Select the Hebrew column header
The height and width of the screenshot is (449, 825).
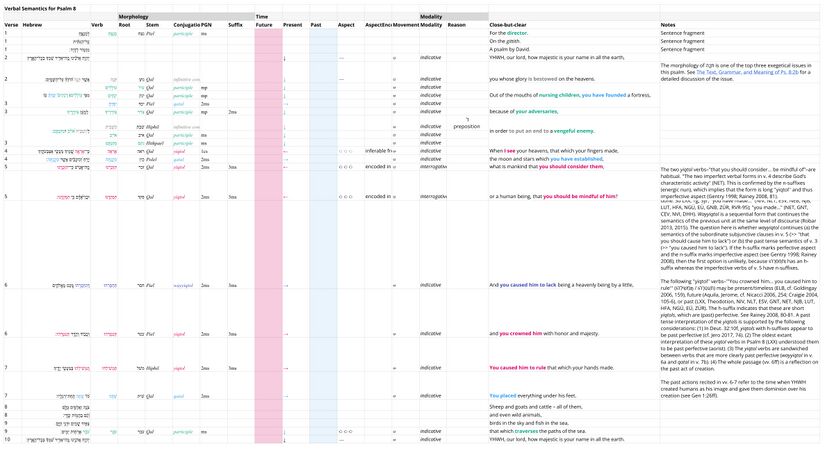click(x=33, y=24)
